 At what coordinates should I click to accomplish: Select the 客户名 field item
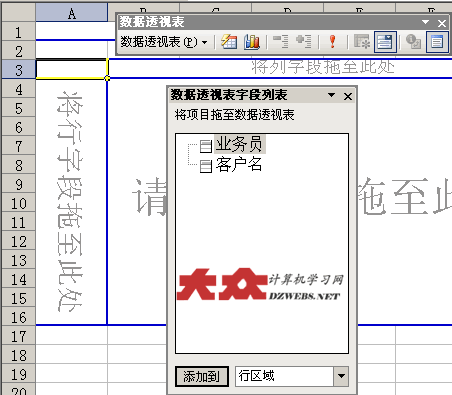[239, 165]
